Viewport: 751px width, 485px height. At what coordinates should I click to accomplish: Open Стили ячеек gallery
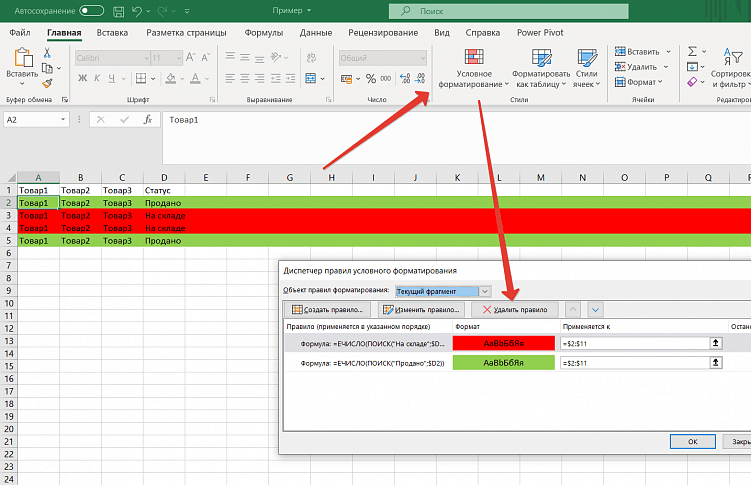586,68
